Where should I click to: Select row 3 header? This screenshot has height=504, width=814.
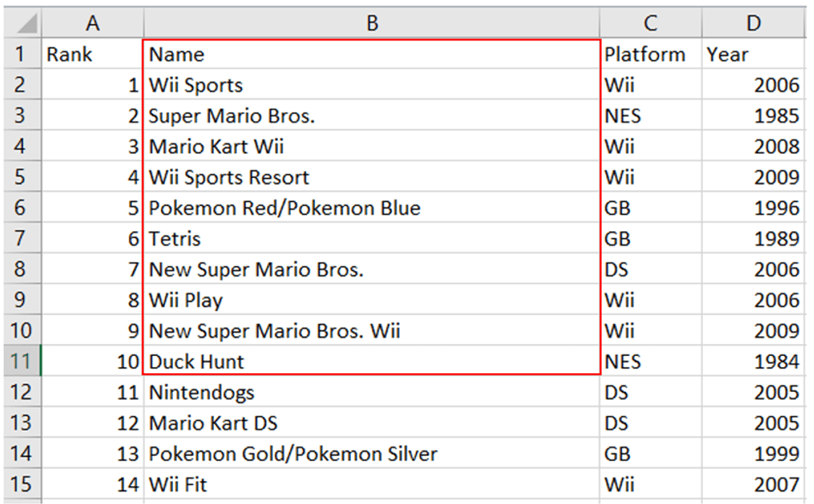click(x=21, y=116)
